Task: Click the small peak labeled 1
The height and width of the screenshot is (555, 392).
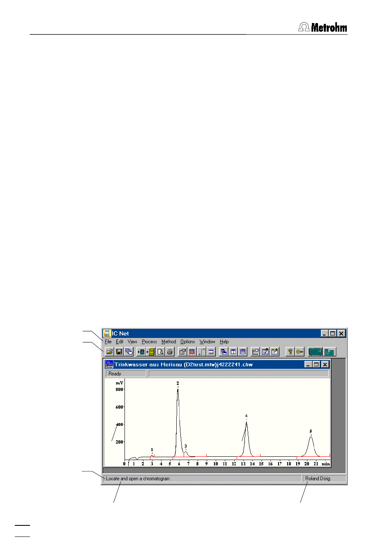Action: coord(152,456)
